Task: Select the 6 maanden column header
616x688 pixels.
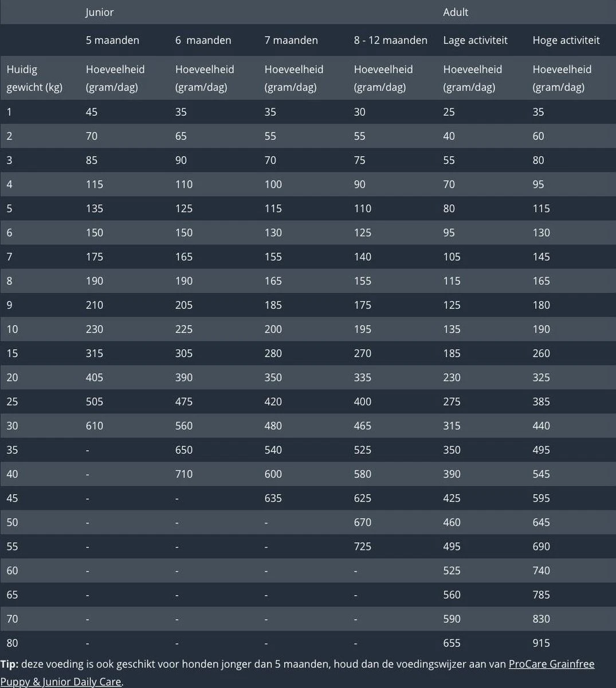Action: point(203,40)
